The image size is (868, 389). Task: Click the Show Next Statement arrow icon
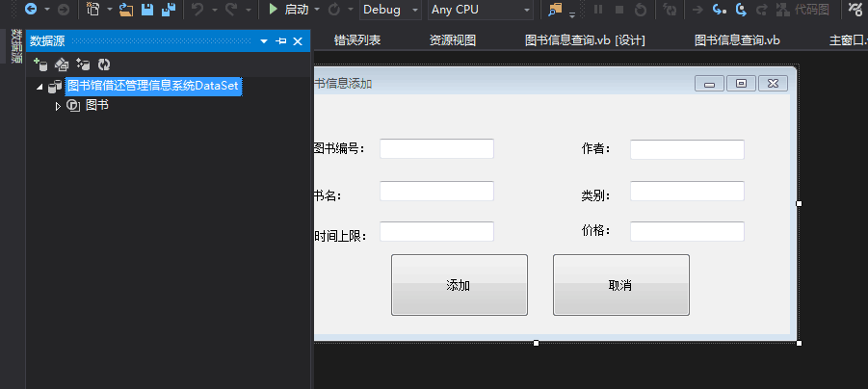coord(698,10)
